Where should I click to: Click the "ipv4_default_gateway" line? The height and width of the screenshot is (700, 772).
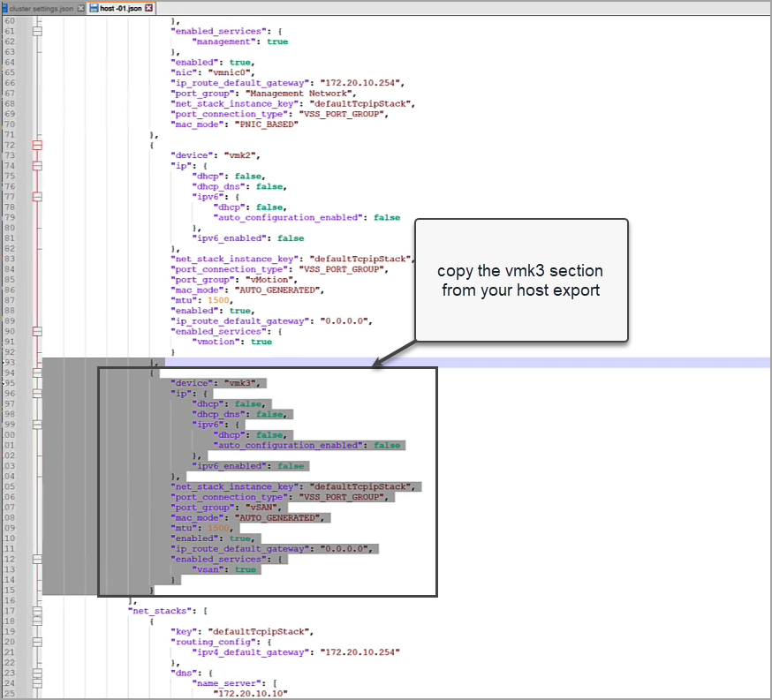click(295, 652)
